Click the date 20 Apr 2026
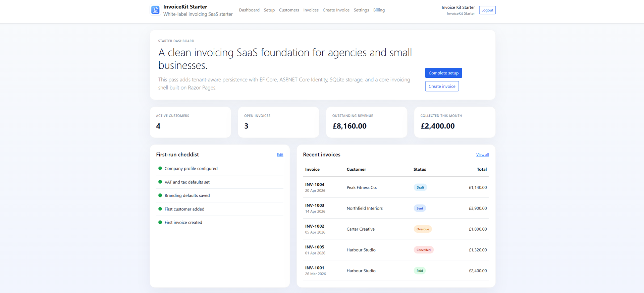 (315, 191)
